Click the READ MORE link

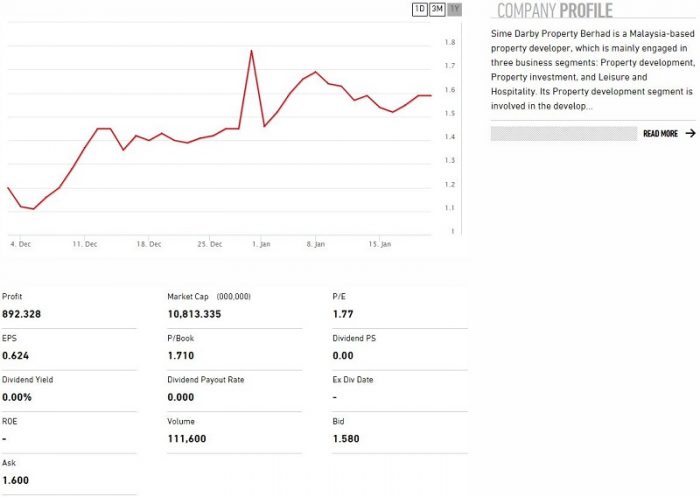coord(660,133)
